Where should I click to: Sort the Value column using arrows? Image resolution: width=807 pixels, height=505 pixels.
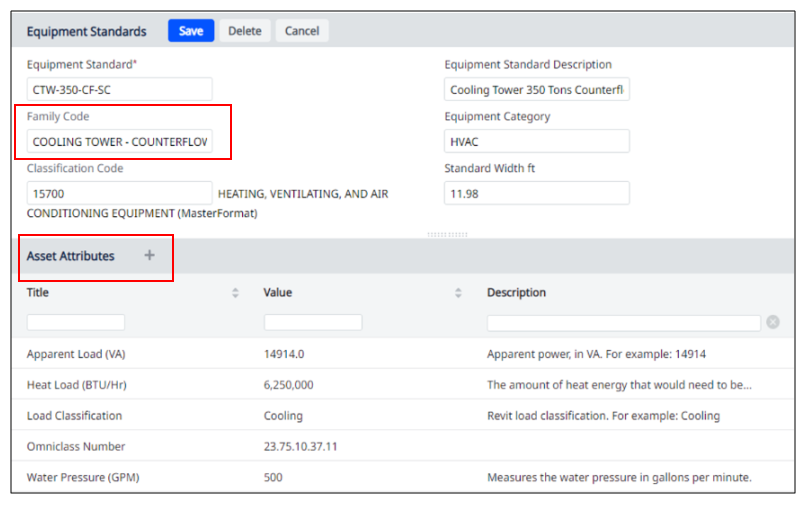[x=458, y=293]
